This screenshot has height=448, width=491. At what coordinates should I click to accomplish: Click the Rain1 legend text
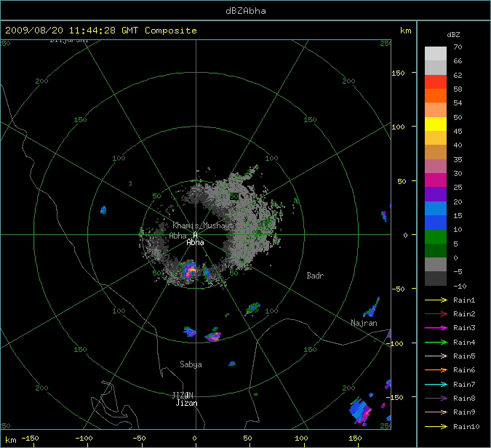click(x=464, y=300)
